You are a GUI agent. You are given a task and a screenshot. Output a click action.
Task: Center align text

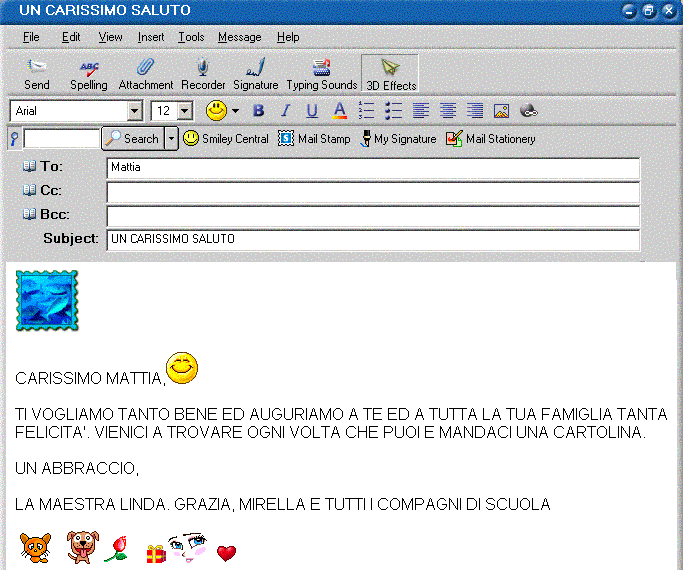point(448,111)
